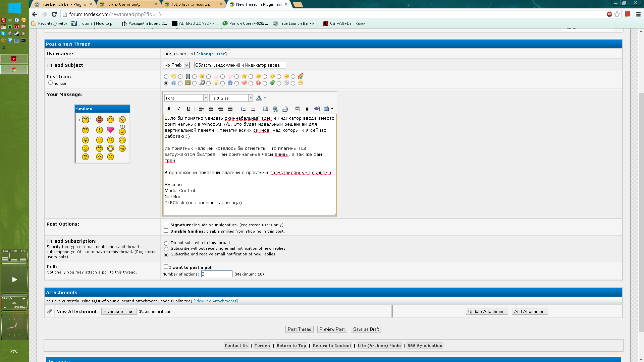
Task: Expand the Text Size dropdown
Action: (x=231, y=98)
